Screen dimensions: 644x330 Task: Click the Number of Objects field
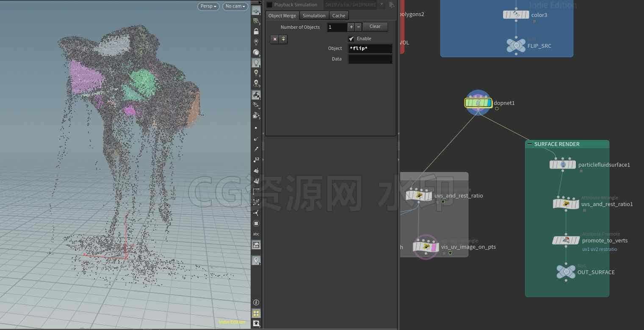(337, 27)
